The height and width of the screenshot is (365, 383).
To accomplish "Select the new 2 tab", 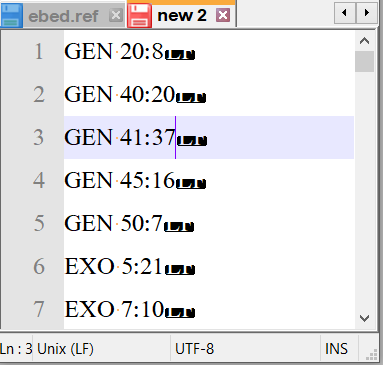I will (x=182, y=15).
